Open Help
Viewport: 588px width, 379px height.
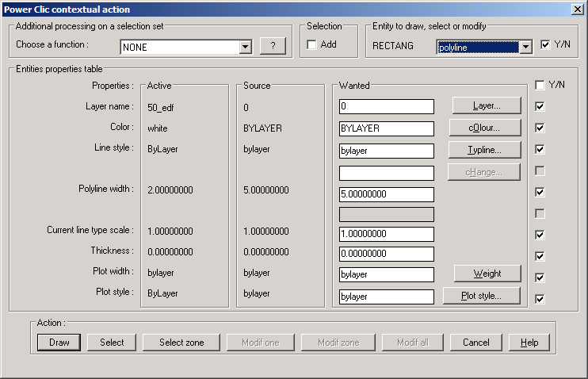tap(529, 343)
